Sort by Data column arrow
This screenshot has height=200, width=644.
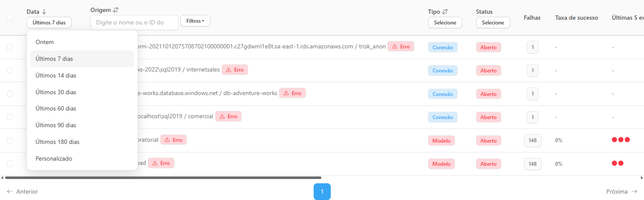[44, 12]
